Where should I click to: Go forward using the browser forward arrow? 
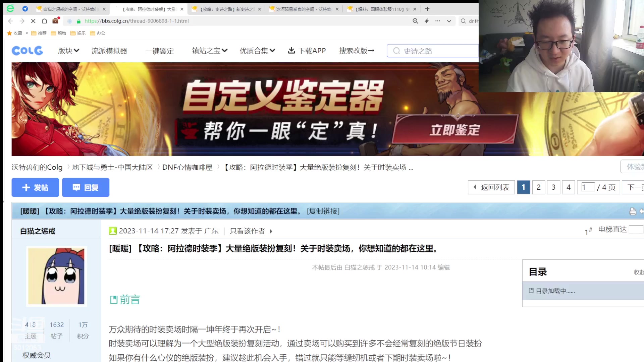pyautogui.click(x=22, y=21)
